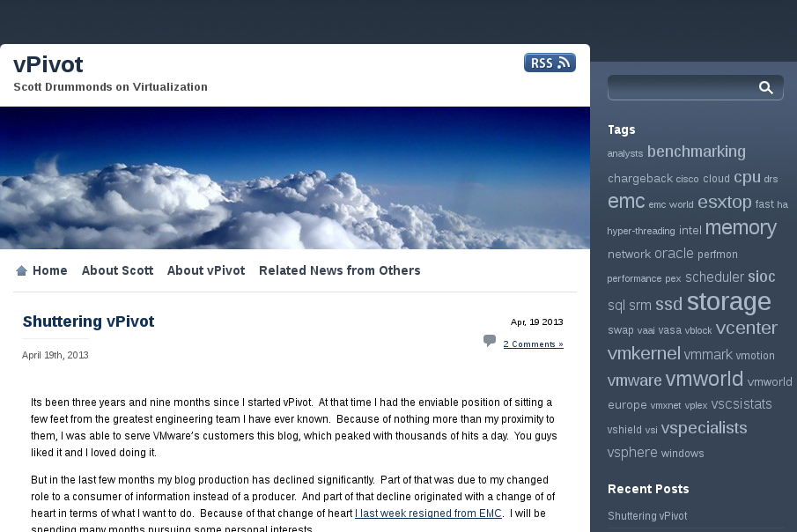Select the benchmarking tag
This screenshot has height=532, width=797.
pyautogui.click(x=697, y=151)
